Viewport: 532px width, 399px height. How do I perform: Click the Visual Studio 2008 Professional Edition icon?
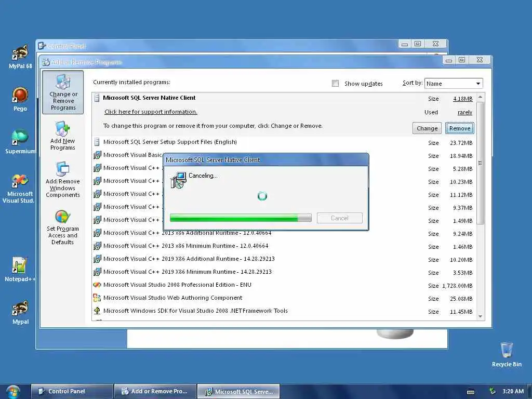click(x=97, y=285)
